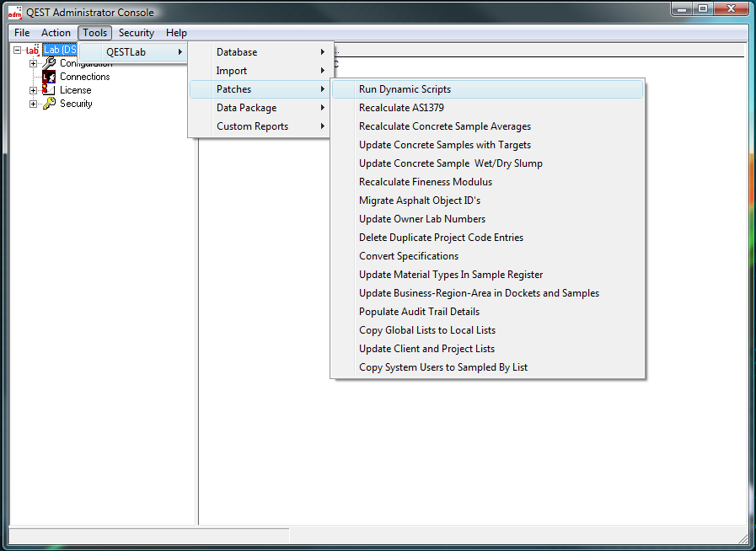Screen dimensions: 756x551
Task: Expand the License tree node
Action: 34,90
